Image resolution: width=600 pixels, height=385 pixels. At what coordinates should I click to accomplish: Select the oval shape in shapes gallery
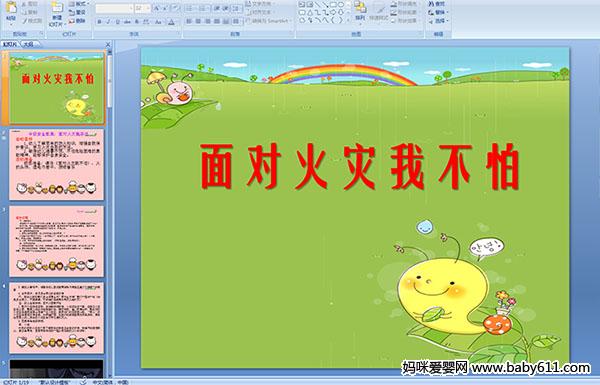(x=341, y=5)
